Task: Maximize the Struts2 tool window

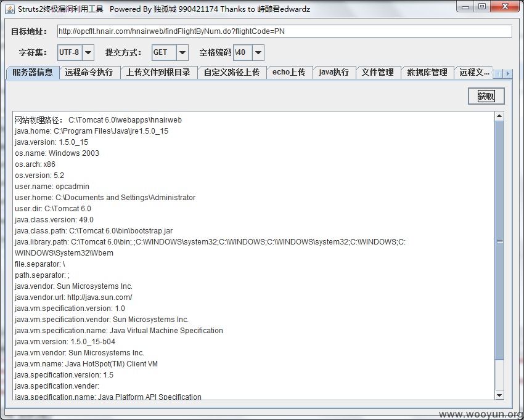Action: tap(482, 7)
